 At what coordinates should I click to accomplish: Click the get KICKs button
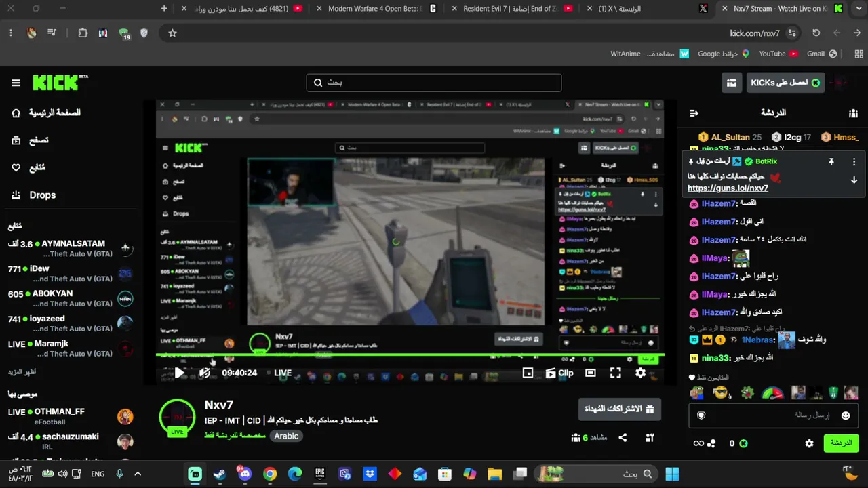(785, 83)
